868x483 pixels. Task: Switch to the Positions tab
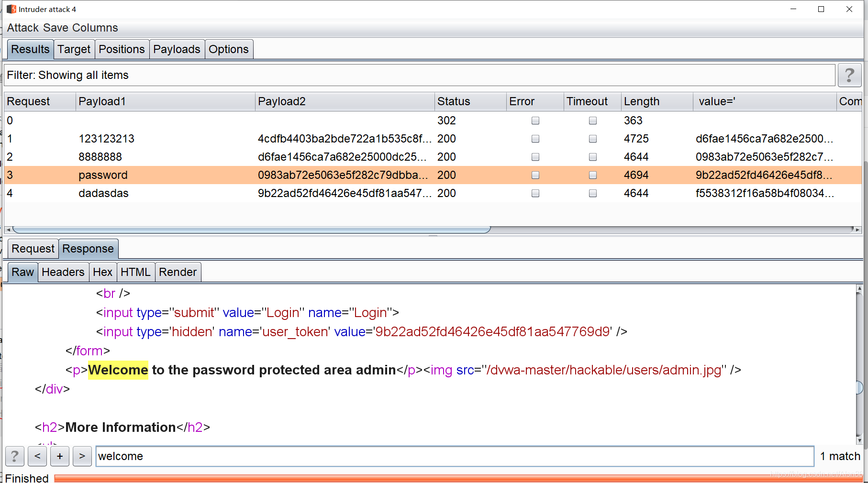click(122, 49)
